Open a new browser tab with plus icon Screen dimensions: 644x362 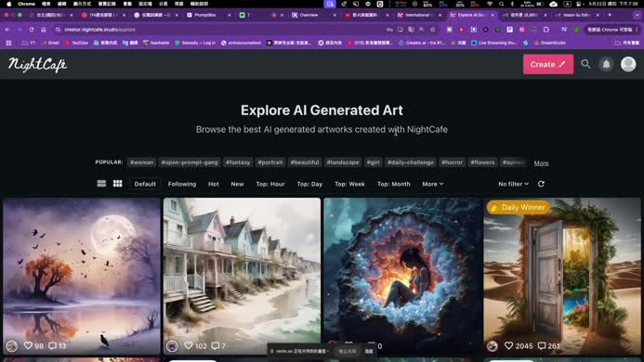[610, 15]
